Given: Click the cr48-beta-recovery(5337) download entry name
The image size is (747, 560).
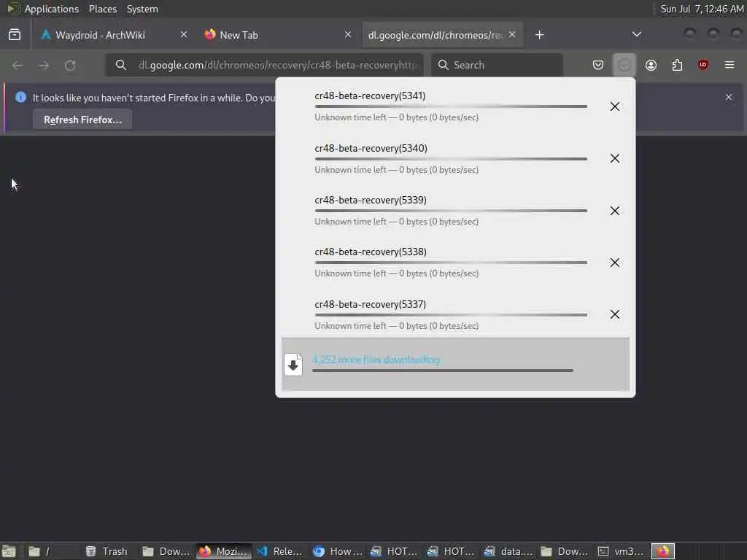Looking at the screenshot, I should pos(370,304).
